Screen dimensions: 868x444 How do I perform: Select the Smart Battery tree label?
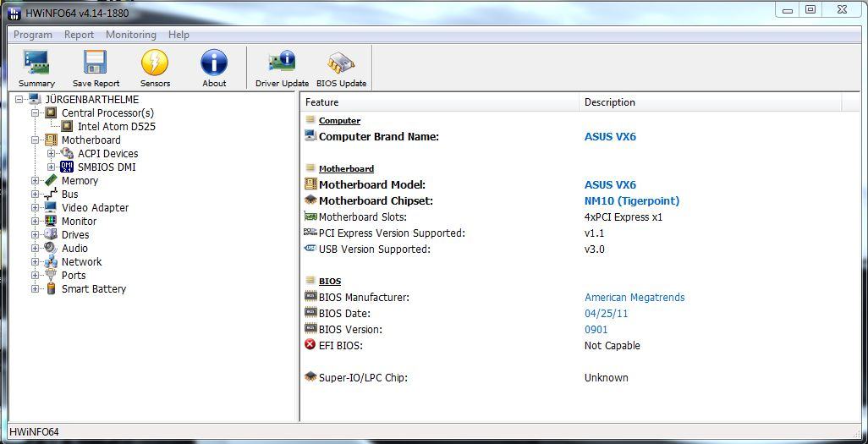coord(94,288)
